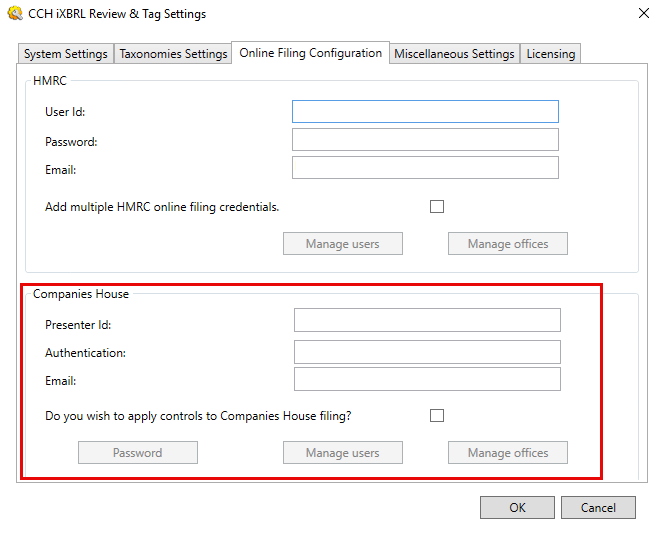Select the Online Filing Configuration tab
658x533 pixels.
tap(311, 53)
